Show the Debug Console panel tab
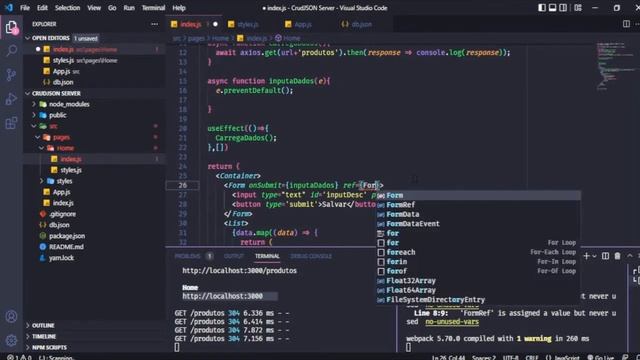Image resolution: width=640 pixels, height=360 pixels. (311, 256)
